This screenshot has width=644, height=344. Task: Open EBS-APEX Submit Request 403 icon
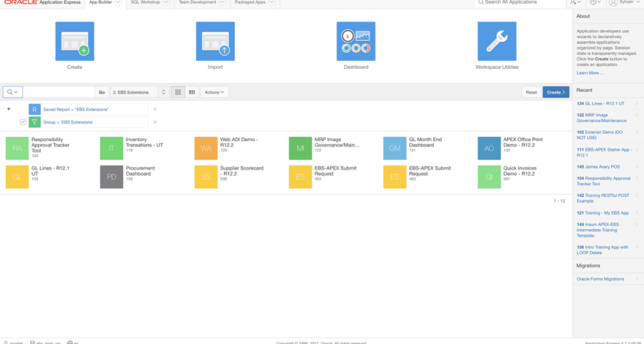point(394,177)
